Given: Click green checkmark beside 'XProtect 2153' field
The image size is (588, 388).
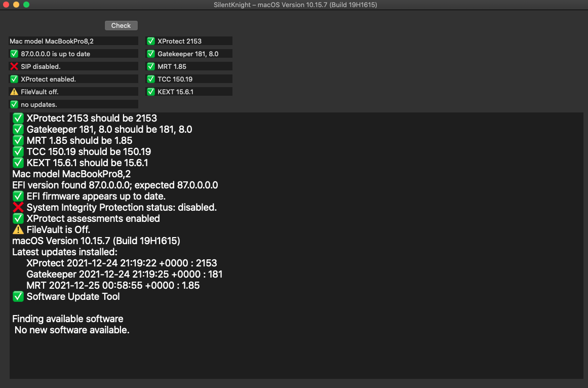Looking at the screenshot, I should tap(151, 41).
